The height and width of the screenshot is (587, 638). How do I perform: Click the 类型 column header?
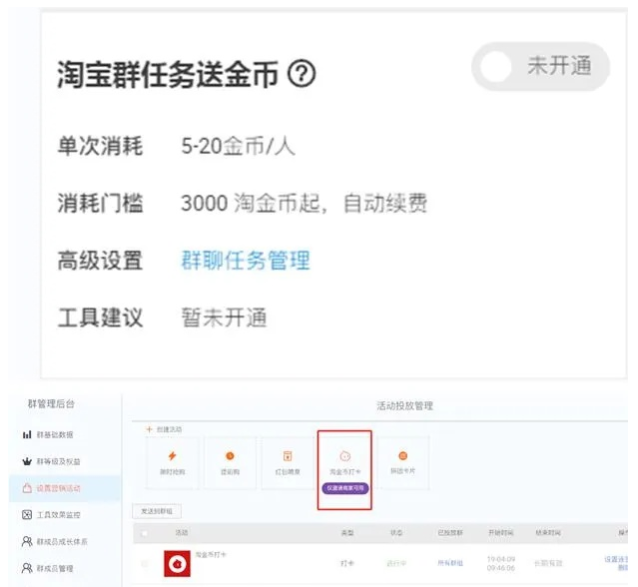[347, 532]
